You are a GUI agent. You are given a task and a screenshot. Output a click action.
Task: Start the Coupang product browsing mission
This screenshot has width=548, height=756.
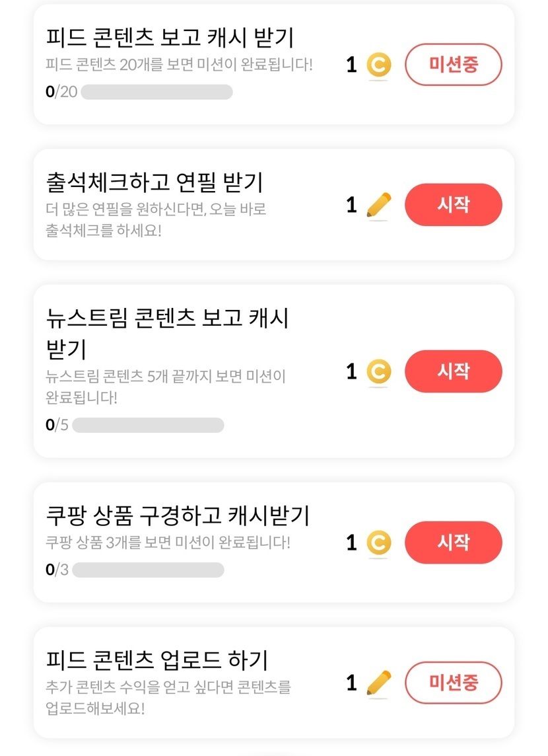[x=453, y=543]
